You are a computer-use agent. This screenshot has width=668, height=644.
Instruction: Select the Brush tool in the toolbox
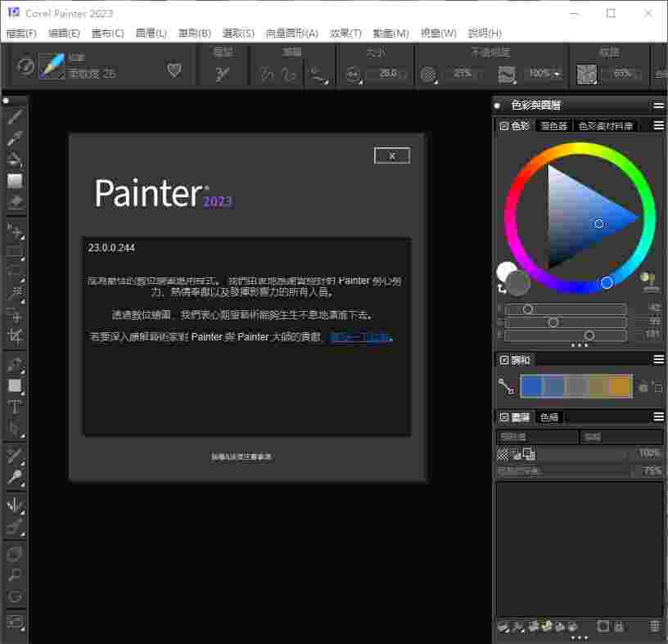click(x=15, y=117)
